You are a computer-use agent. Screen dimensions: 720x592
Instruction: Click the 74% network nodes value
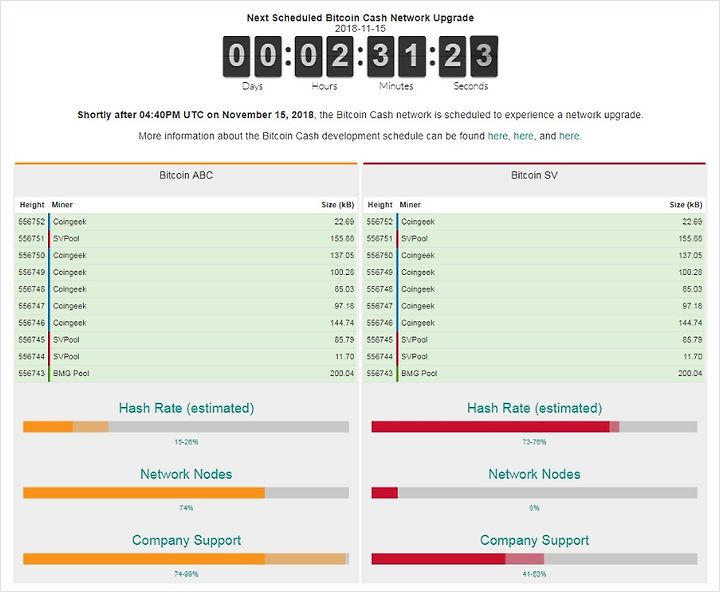pos(186,508)
